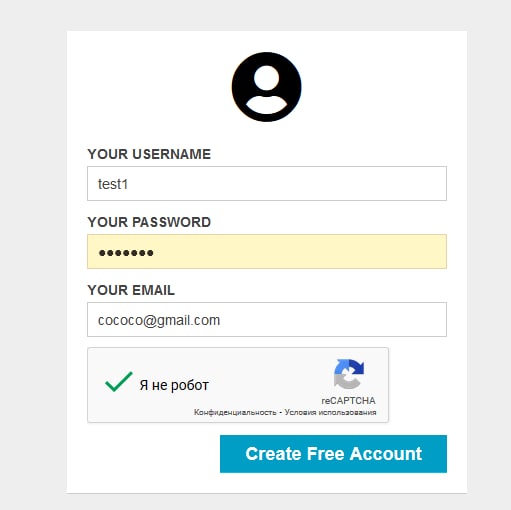
Task: Focus the YOUR USERNAME input field
Action: tap(267, 184)
